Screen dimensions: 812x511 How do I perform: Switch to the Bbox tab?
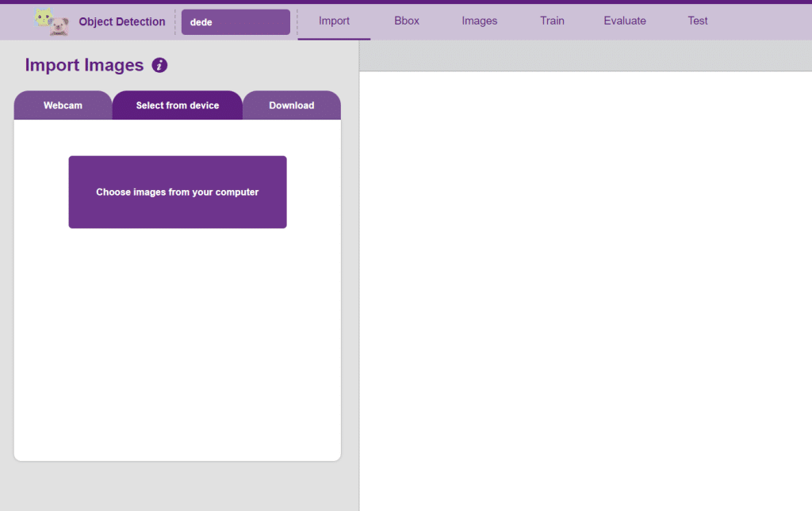[x=407, y=21]
